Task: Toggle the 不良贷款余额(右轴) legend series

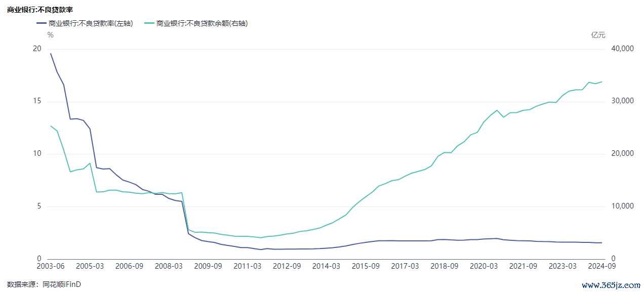Action: 202,23
